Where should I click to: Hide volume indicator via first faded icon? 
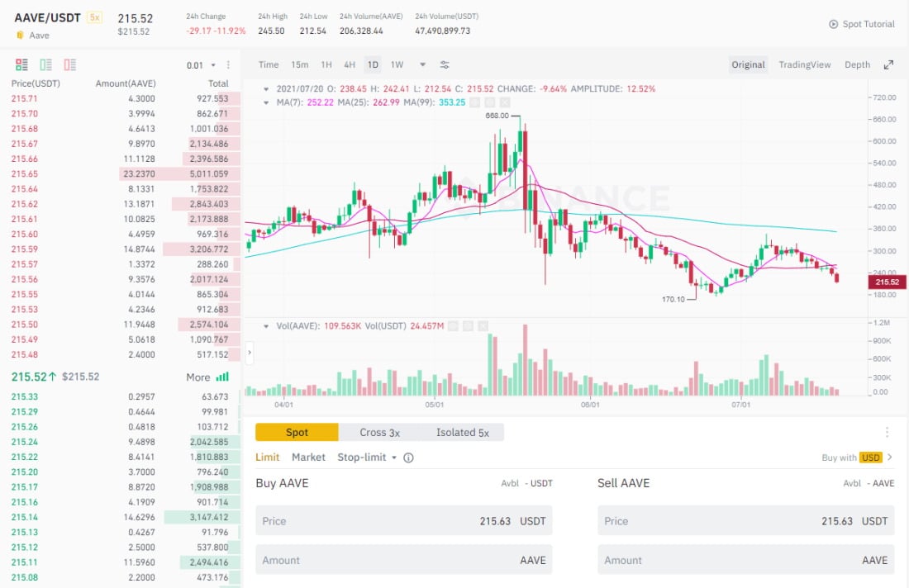454,326
